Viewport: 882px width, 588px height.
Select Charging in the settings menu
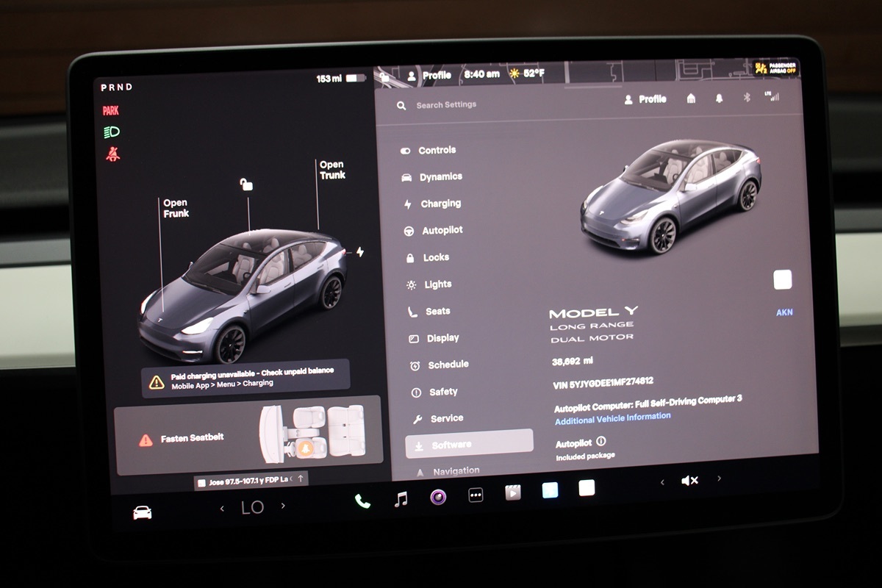(440, 204)
